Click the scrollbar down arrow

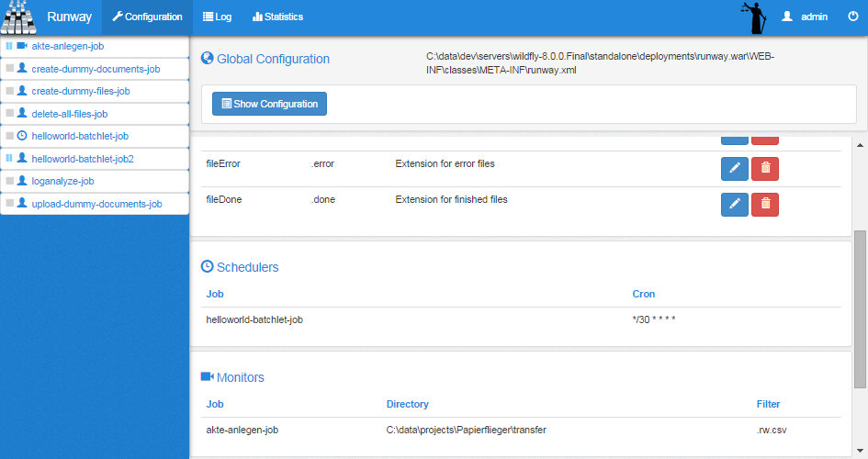861,451
